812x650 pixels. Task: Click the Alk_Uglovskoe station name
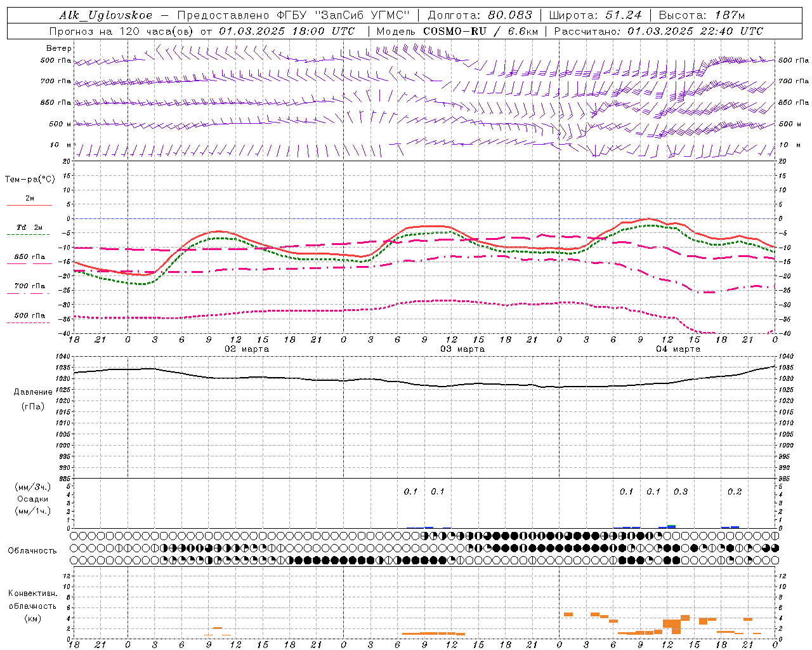(106, 15)
